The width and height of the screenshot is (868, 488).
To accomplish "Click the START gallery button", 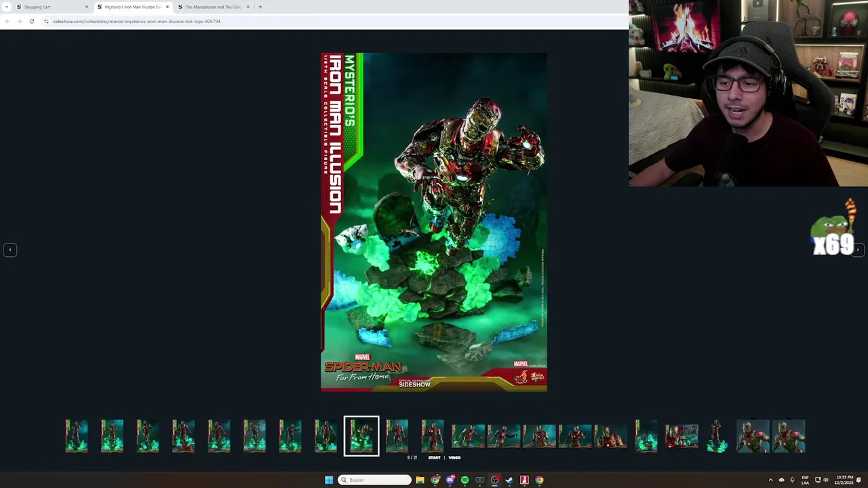I will pyautogui.click(x=434, y=457).
